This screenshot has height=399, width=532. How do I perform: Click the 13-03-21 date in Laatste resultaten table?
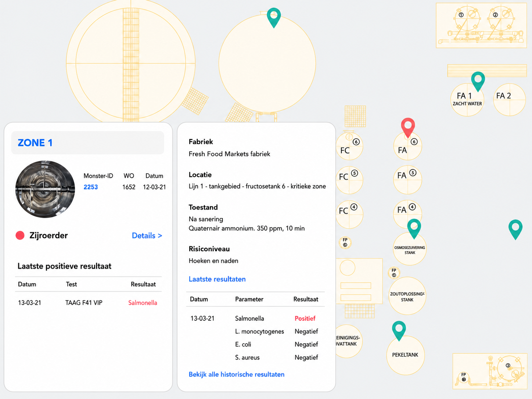202,319
